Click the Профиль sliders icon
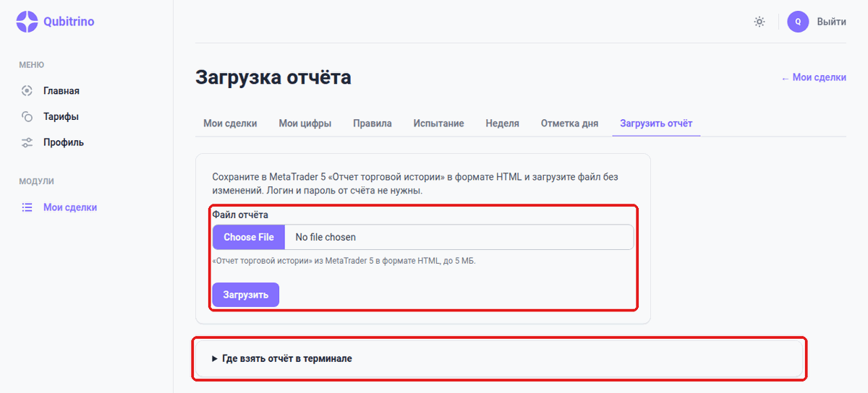 (27, 142)
